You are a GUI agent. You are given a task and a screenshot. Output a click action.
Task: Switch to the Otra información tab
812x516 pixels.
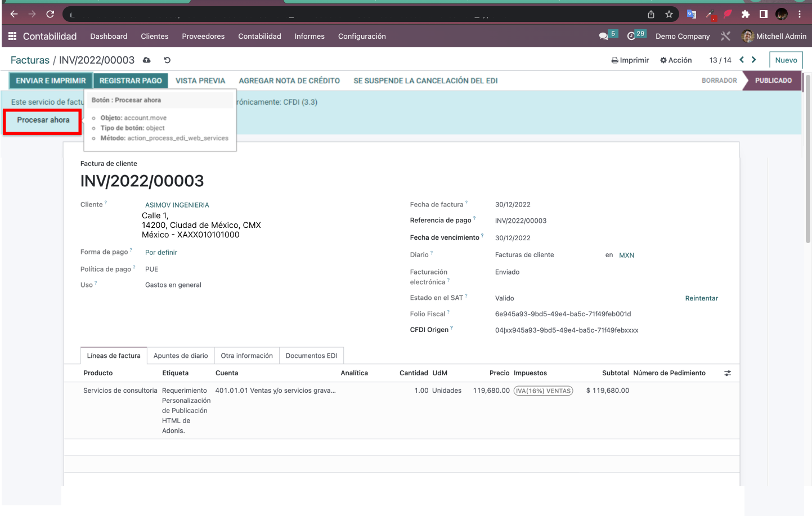click(x=246, y=356)
